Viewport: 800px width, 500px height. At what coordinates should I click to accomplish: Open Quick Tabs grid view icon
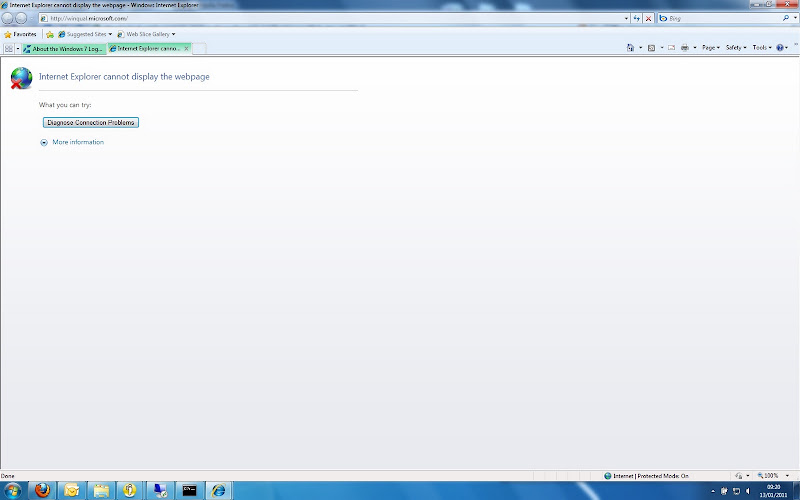(9, 48)
